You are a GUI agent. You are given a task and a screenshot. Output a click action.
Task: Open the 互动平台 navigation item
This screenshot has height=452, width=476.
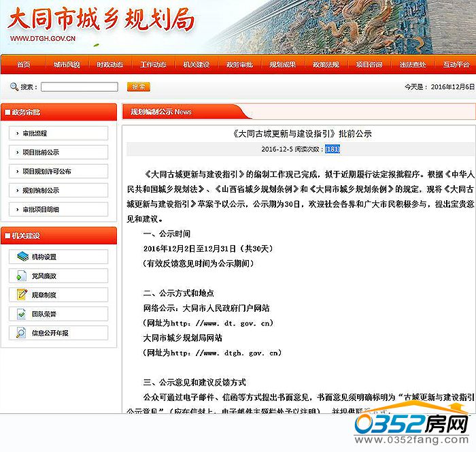456,65
